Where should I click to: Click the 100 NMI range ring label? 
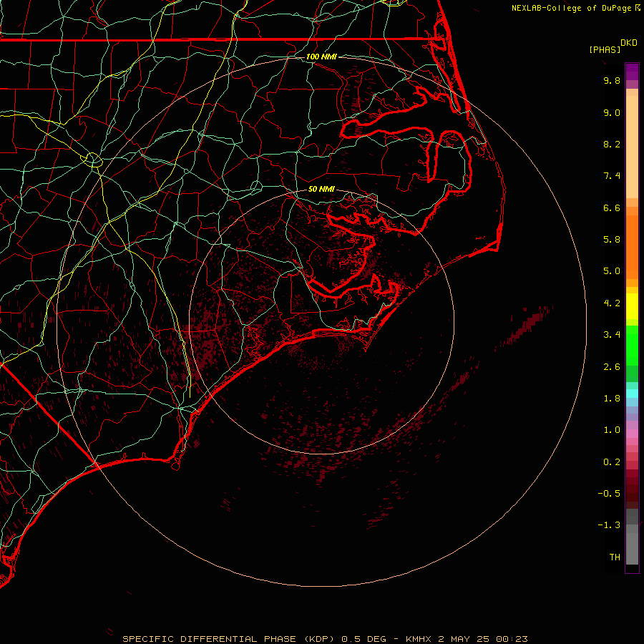point(321,57)
